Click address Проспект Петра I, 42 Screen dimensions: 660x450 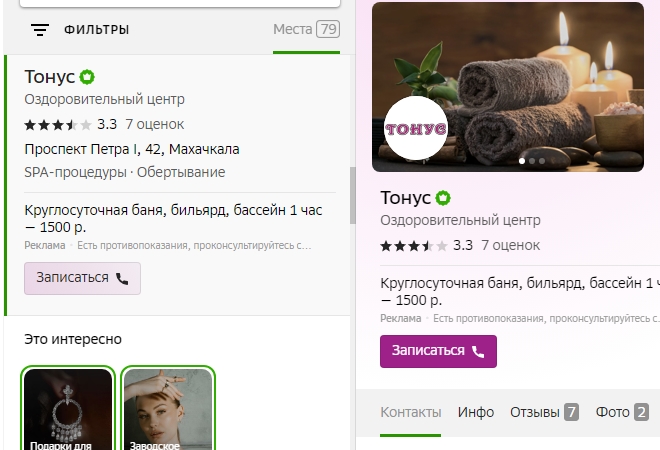[x=131, y=149]
